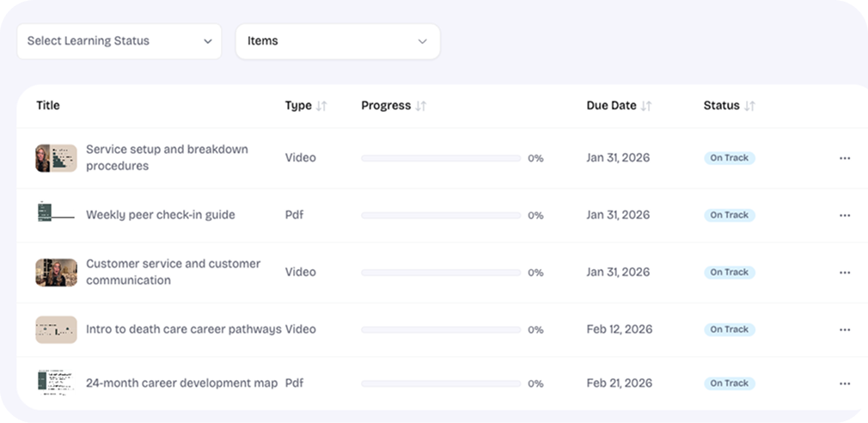This screenshot has width=868, height=423.
Task: Click progress bar for 24-month career development map
Action: (441, 383)
